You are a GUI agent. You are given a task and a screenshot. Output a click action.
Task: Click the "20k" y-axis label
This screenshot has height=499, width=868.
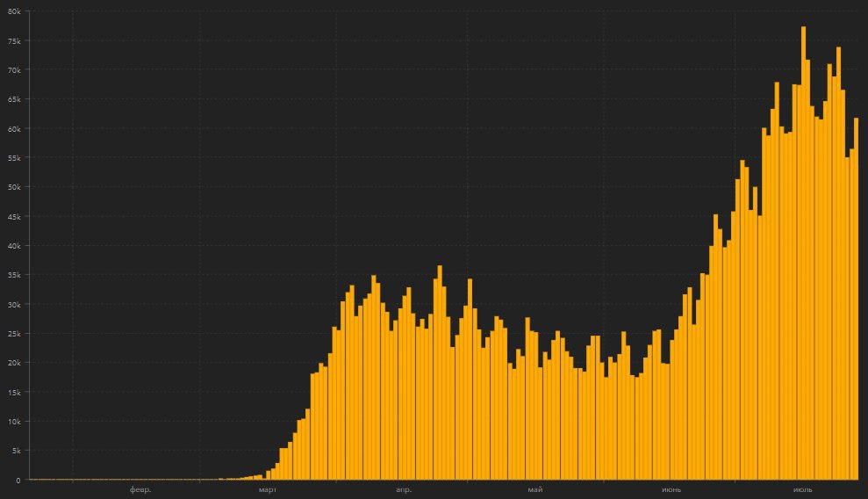click(14, 363)
